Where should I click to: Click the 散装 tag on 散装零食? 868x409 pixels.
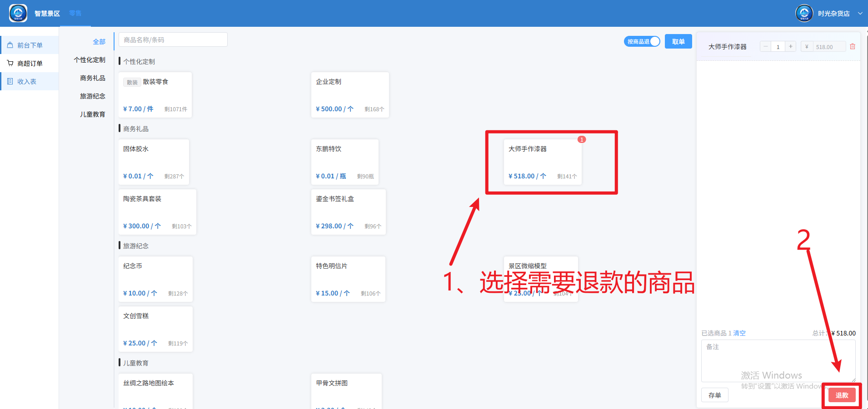[x=132, y=82]
